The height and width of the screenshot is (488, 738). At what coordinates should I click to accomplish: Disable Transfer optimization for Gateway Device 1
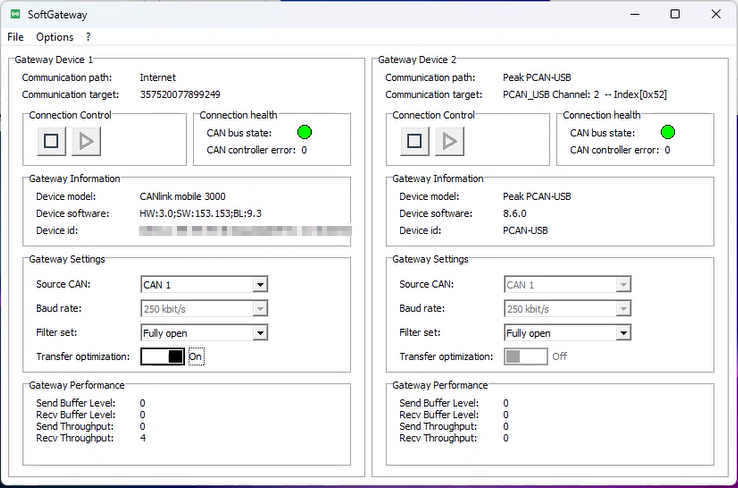162,356
